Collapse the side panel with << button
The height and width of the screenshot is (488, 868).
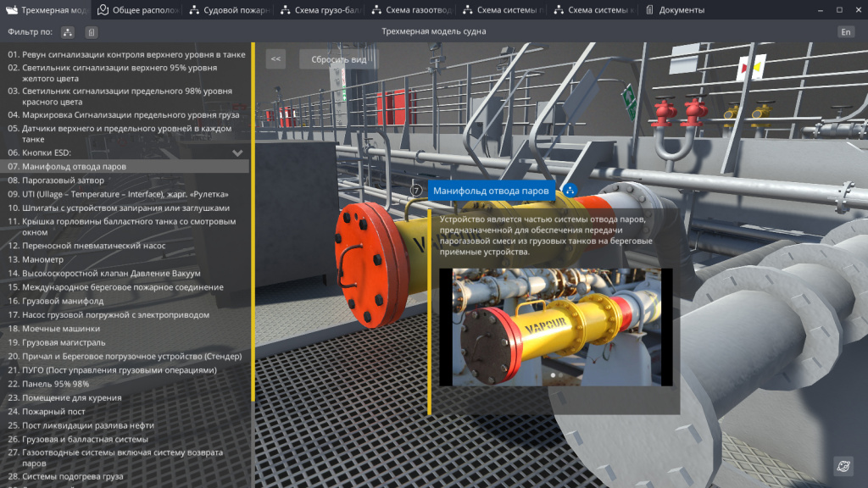click(x=275, y=59)
